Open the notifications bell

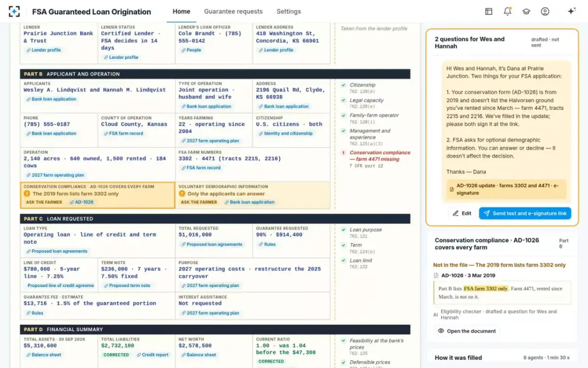click(507, 11)
